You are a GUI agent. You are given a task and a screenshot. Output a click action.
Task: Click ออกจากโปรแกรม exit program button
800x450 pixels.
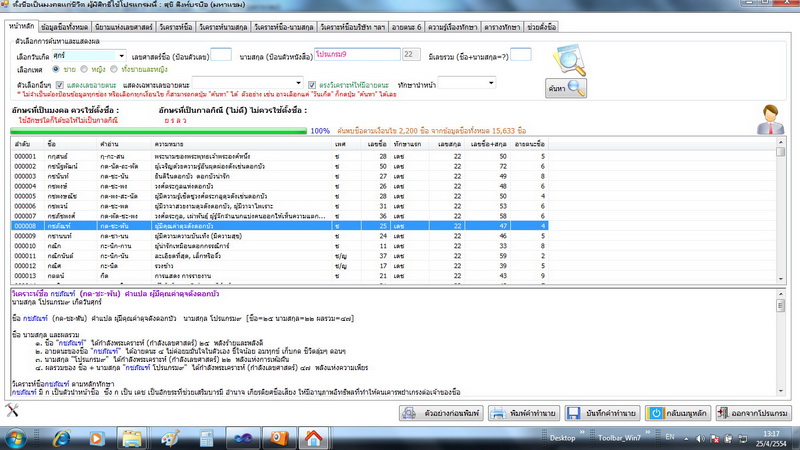(754, 413)
